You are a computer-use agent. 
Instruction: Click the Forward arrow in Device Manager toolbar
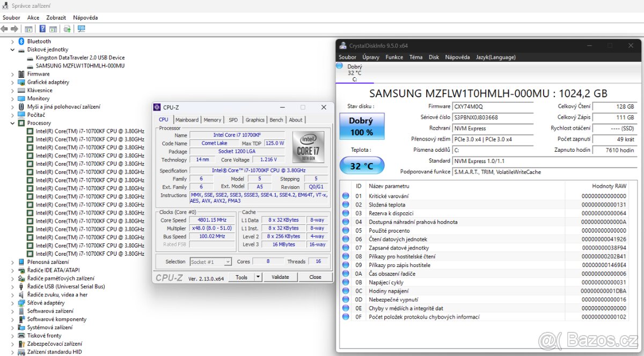point(14,28)
